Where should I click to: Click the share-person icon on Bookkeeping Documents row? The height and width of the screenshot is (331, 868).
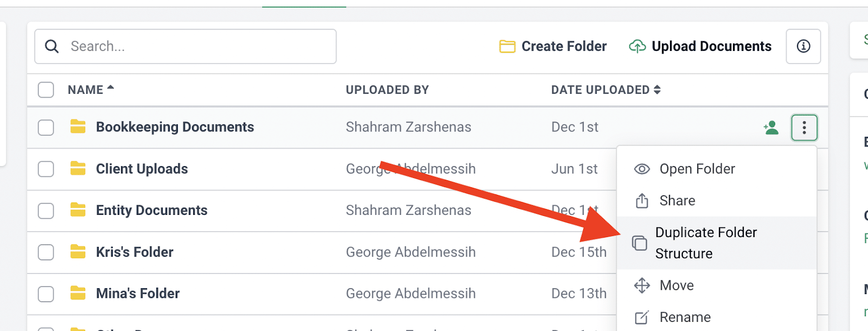point(771,128)
